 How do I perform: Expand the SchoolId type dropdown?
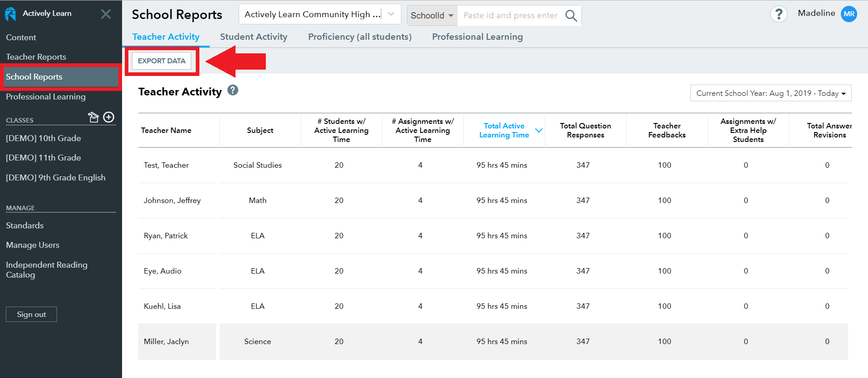tap(432, 15)
